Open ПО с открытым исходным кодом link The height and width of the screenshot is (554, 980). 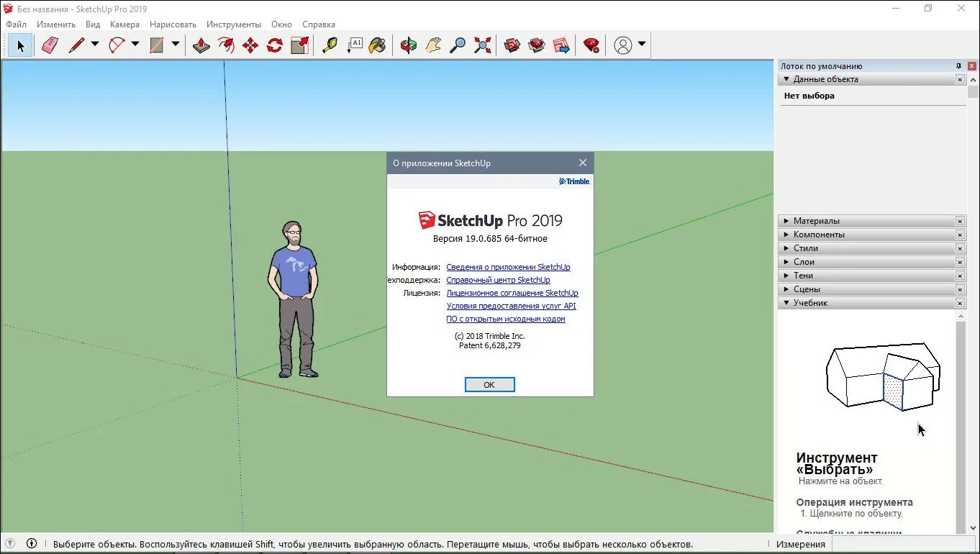(506, 319)
